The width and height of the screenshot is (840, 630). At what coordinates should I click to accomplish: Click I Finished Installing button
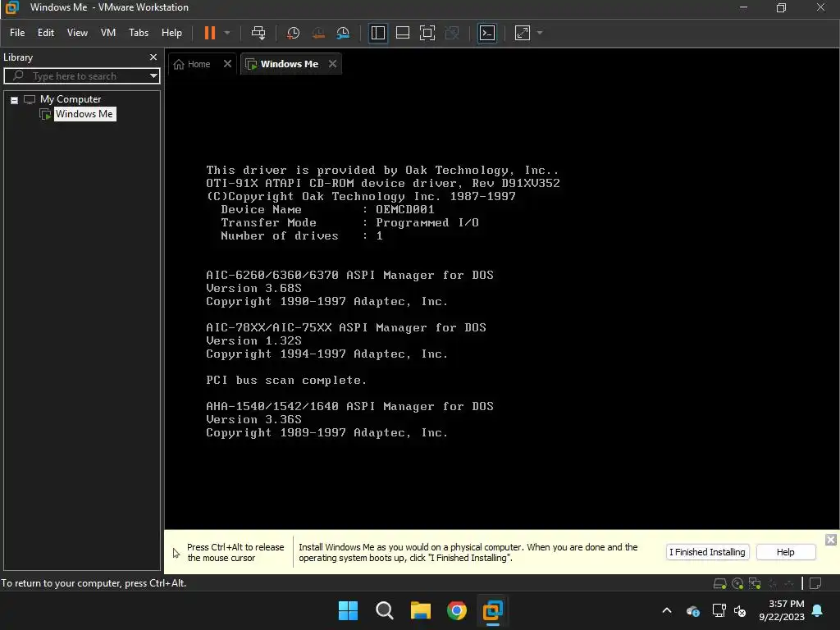click(x=707, y=552)
